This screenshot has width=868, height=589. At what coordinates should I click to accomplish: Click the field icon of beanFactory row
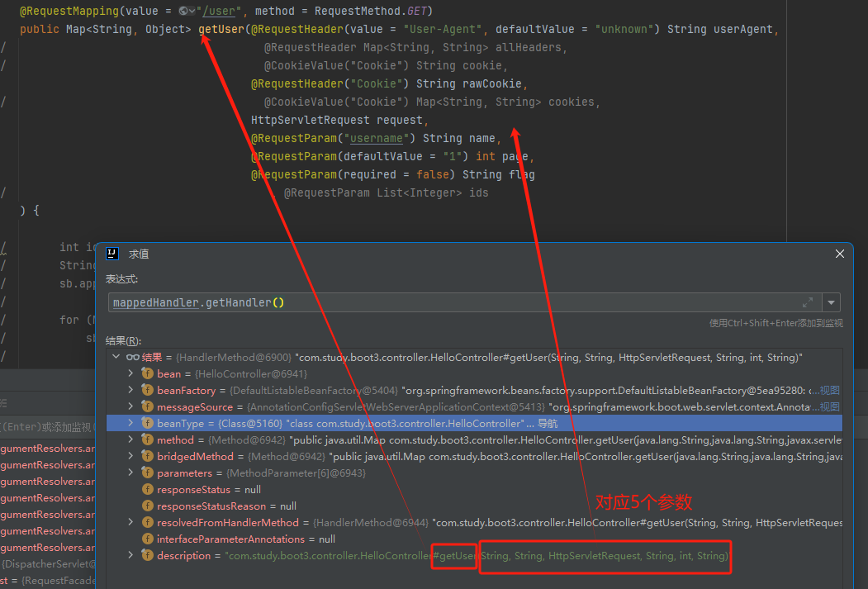tap(147, 390)
